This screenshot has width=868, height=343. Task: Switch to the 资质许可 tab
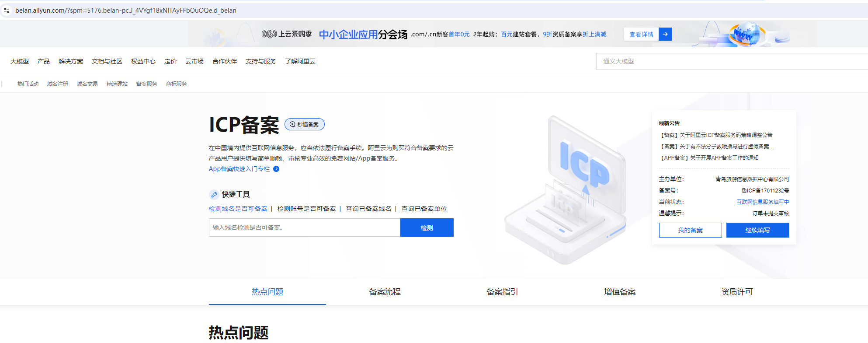pyautogui.click(x=737, y=292)
